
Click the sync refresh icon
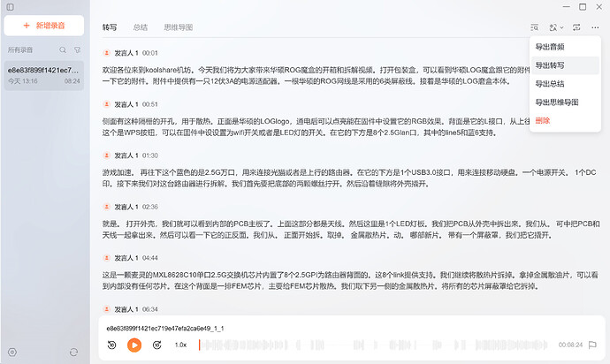(x=73, y=352)
